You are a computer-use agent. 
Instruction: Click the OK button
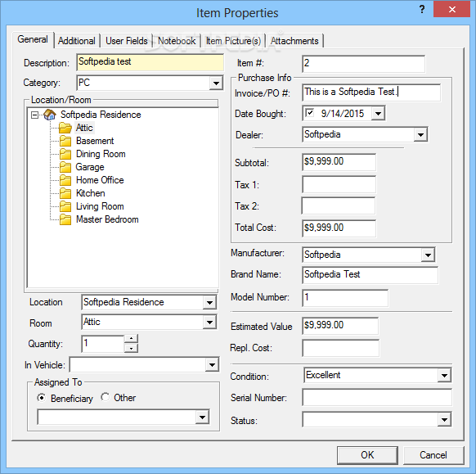(x=367, y=455)
